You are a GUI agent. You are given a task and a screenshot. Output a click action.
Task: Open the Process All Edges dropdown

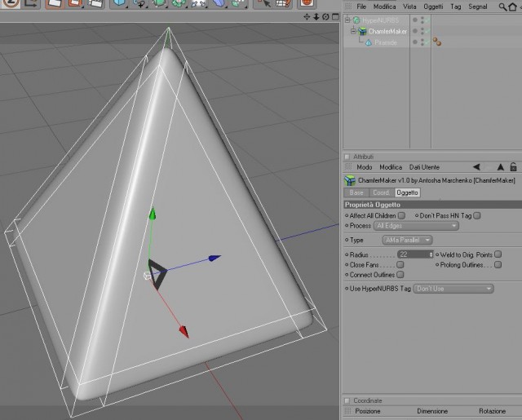pos(416,226)
